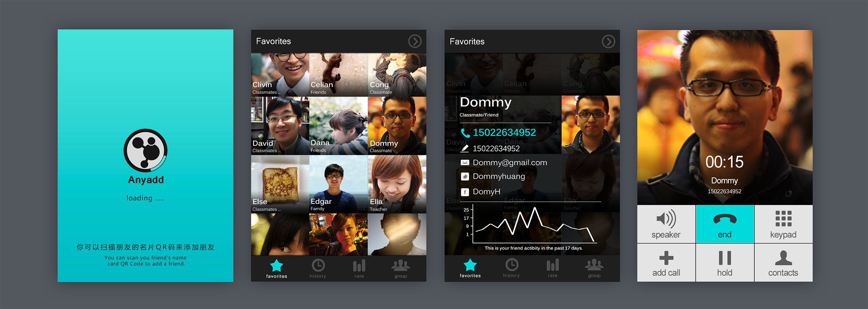End the call with Dommy
Image resolution: width=868 pixels, height=309 pixels.
tap(725, 224)
